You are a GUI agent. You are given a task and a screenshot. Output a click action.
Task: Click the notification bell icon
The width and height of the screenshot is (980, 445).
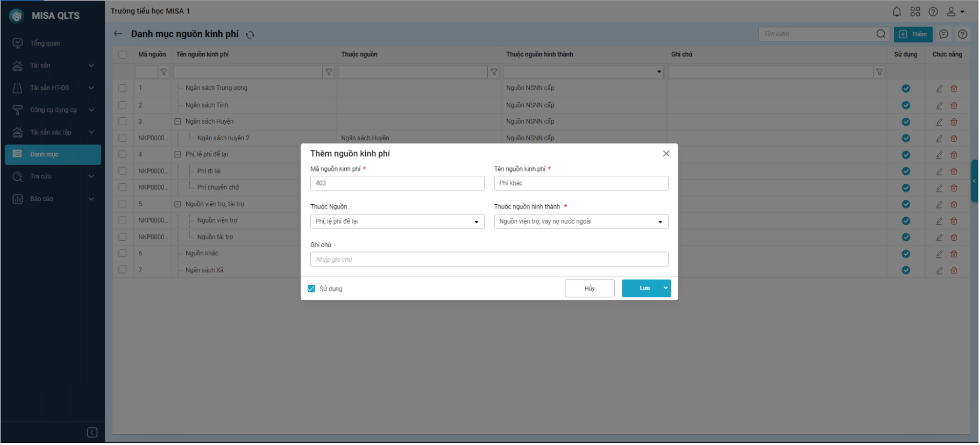click(897, 11)
